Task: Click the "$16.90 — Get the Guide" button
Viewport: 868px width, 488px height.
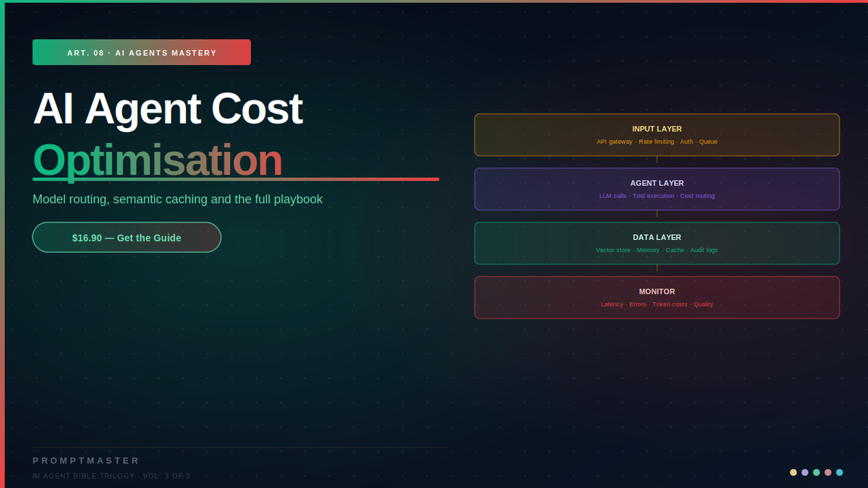Action: pyautogui.click(x=127, y=237)
